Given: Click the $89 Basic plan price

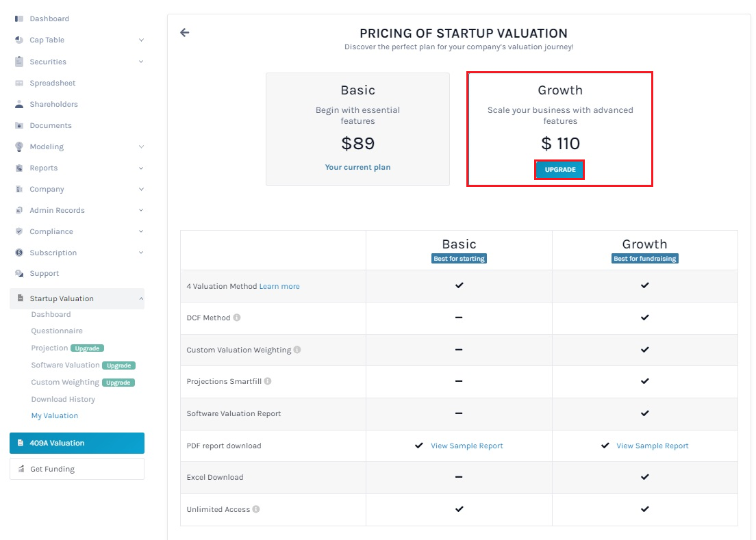Looking at the screenshot, I should click(x=357, y=144).
